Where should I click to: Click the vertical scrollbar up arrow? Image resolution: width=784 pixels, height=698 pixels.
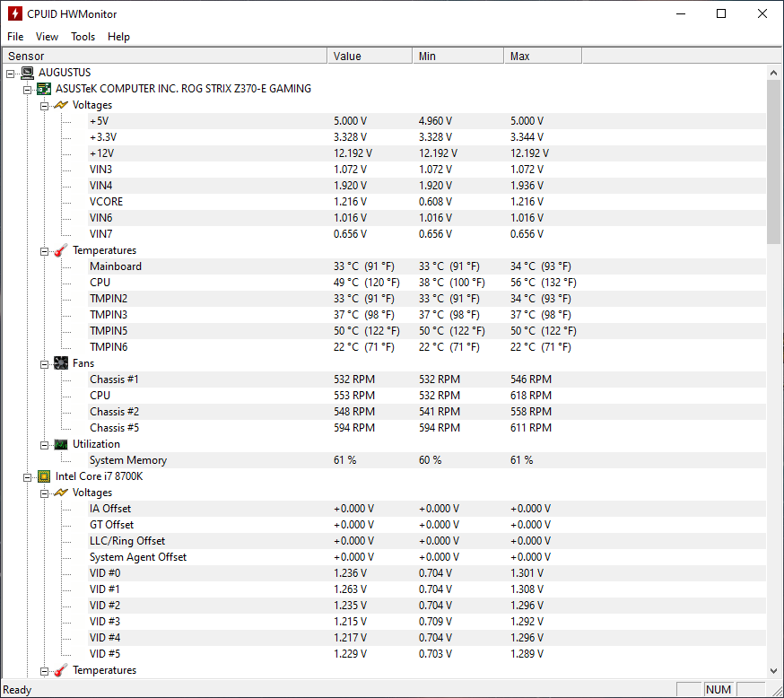click(773, 73)
